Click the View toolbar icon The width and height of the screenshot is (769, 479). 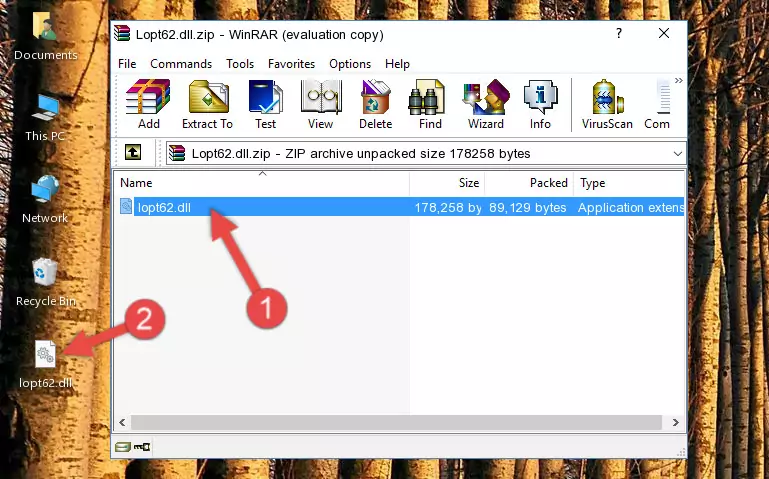pos(321,104)
